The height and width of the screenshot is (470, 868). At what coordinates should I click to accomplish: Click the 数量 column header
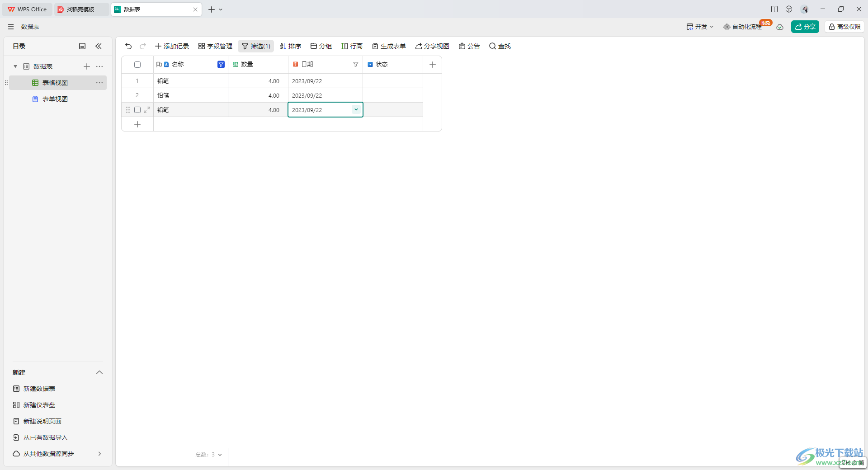pyautogui.click(x=258, y=65)
